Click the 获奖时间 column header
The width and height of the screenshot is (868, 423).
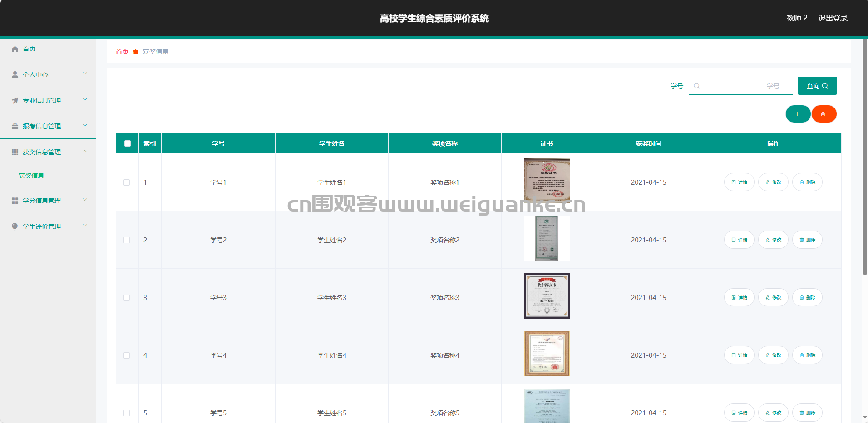click(x=649, y=143)
